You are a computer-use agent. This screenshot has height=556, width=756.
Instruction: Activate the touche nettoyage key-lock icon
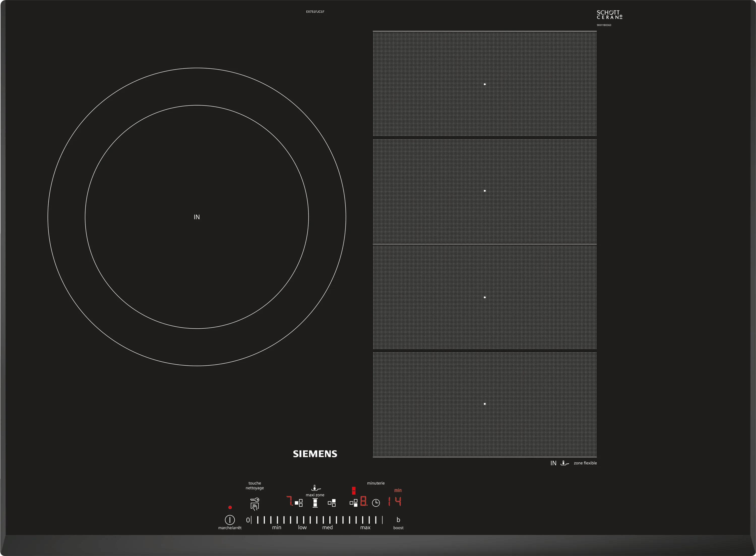pyautogui.click(x=255, y=504)
